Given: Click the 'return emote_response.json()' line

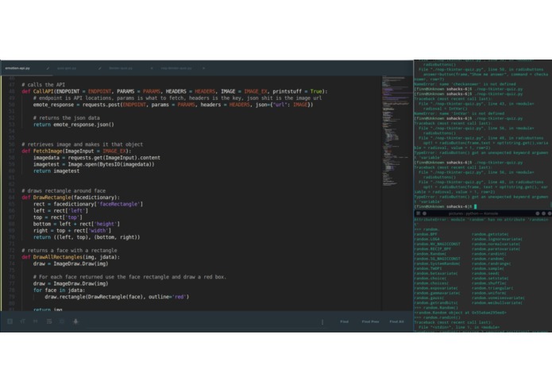Looking at the screenshot, I should coord(74,125).
